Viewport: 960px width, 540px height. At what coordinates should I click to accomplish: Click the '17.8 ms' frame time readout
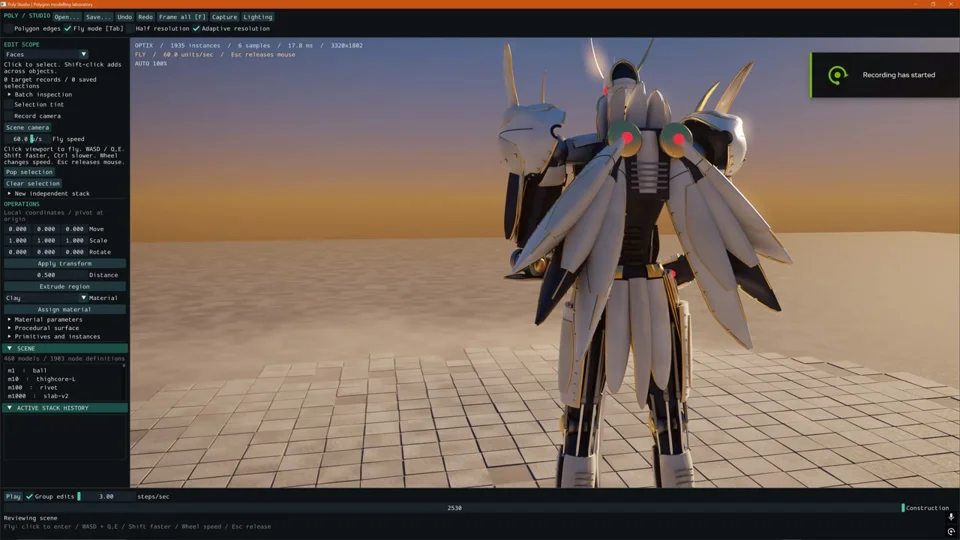(300, 45)
